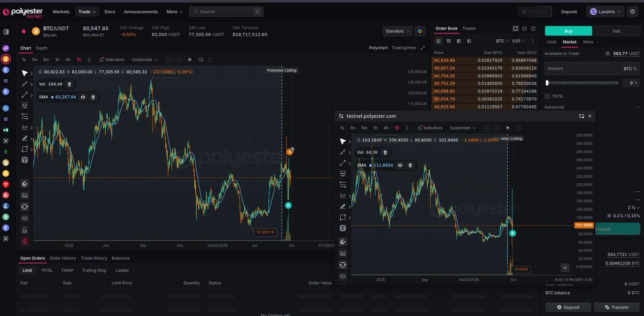Open Order History tab

point(63,258)
